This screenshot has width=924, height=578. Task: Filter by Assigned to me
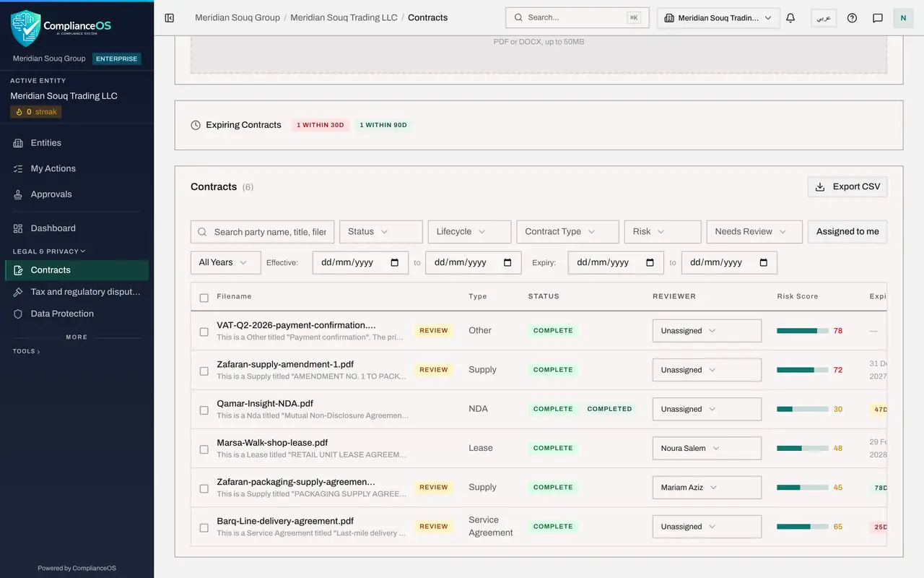click(x=847, y=232)
